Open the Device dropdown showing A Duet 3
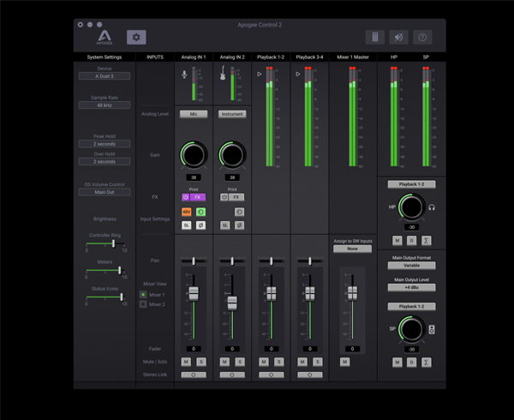Image resolution: width=514 pixels, height=420 pixels. coord(105,76)
